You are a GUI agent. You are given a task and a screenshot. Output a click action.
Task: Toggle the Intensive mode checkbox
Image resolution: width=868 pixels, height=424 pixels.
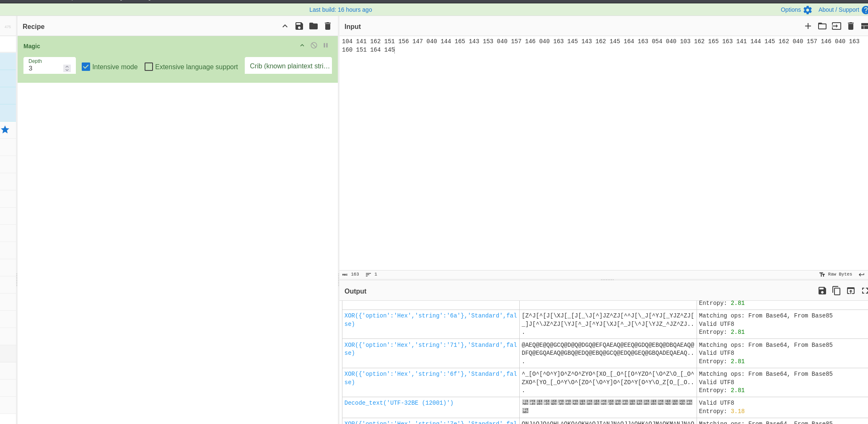point(86,67)
